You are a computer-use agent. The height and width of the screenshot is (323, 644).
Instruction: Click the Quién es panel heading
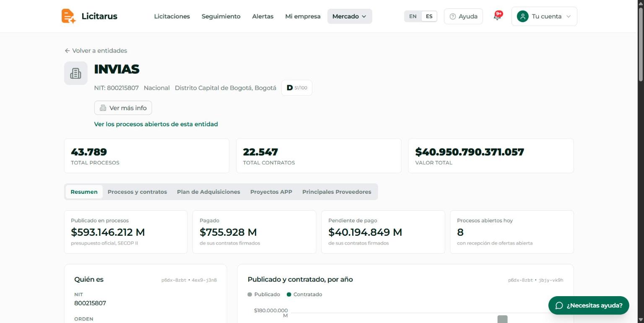coord(89,279)
